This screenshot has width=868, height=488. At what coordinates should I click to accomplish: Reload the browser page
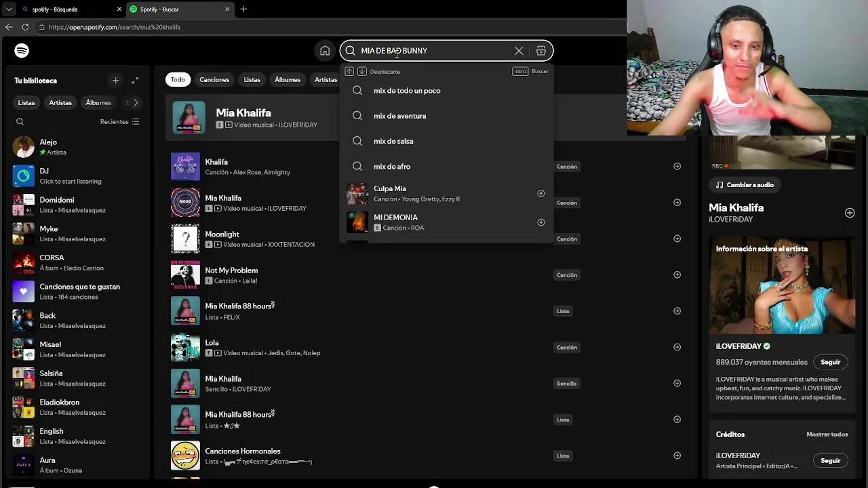pos(25,27)
